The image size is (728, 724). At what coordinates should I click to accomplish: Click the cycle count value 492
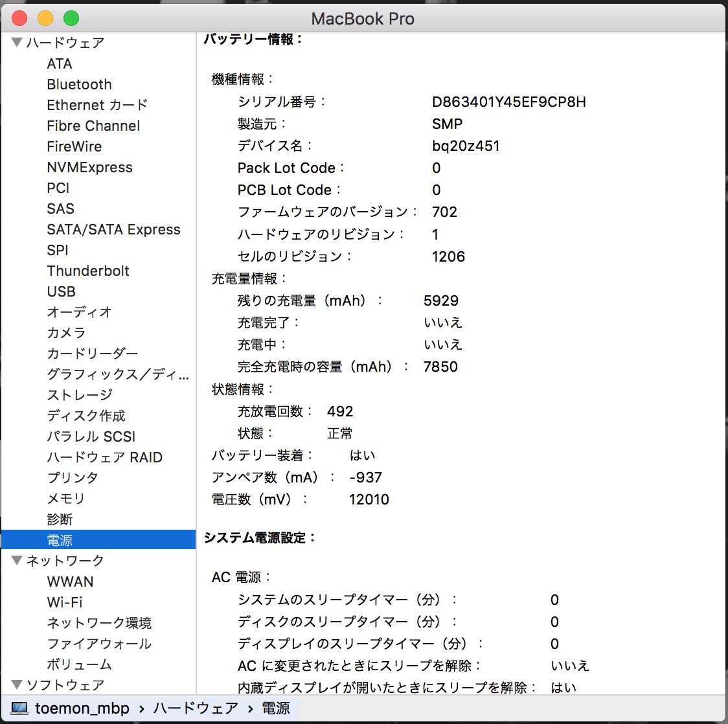tap(340, 411)
